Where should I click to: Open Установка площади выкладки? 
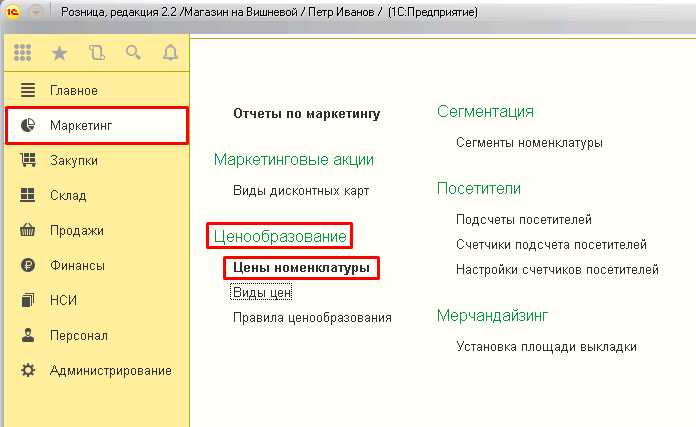click(x=546, y=347)
